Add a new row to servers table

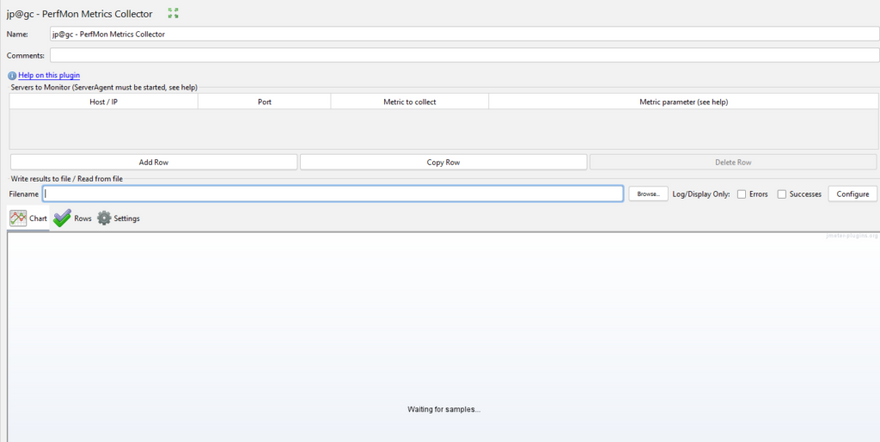point(153,162)
